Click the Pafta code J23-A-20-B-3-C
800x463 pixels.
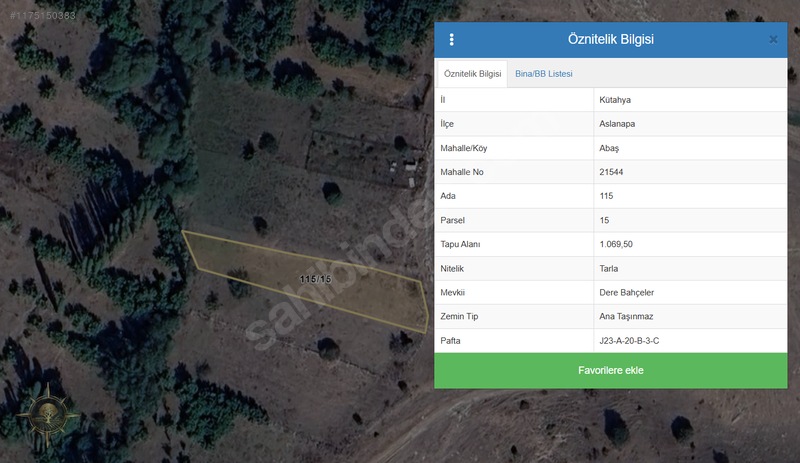tap(629, 341)
